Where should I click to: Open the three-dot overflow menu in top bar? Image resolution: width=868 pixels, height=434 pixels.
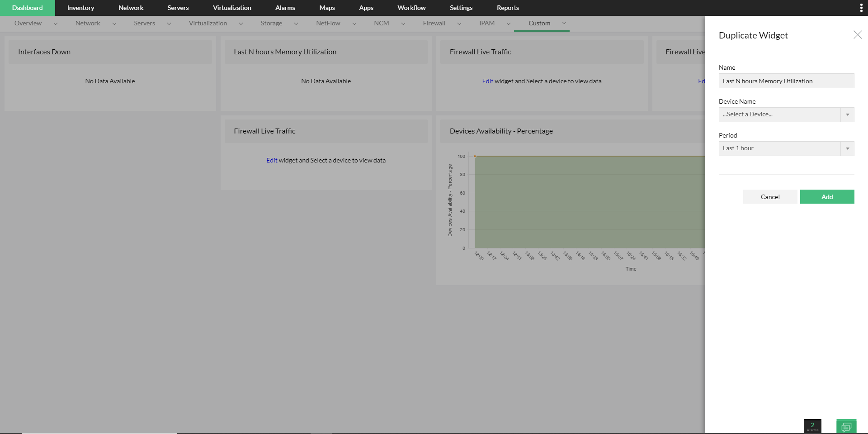pos(861,7)
